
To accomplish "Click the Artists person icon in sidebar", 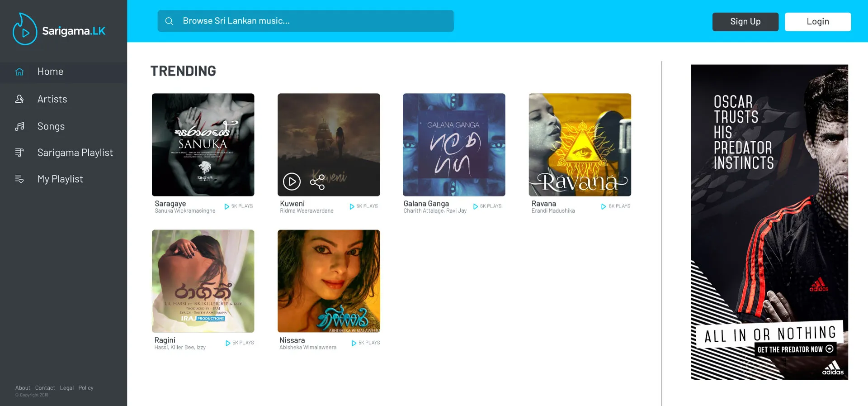I will pos(19,99).
